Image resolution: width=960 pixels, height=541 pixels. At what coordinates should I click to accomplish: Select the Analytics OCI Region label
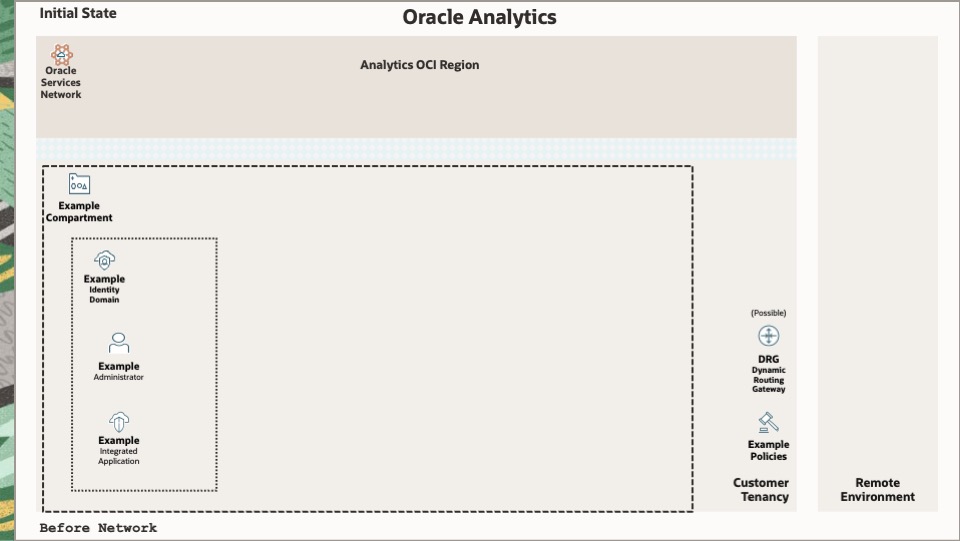pos(419,65)
